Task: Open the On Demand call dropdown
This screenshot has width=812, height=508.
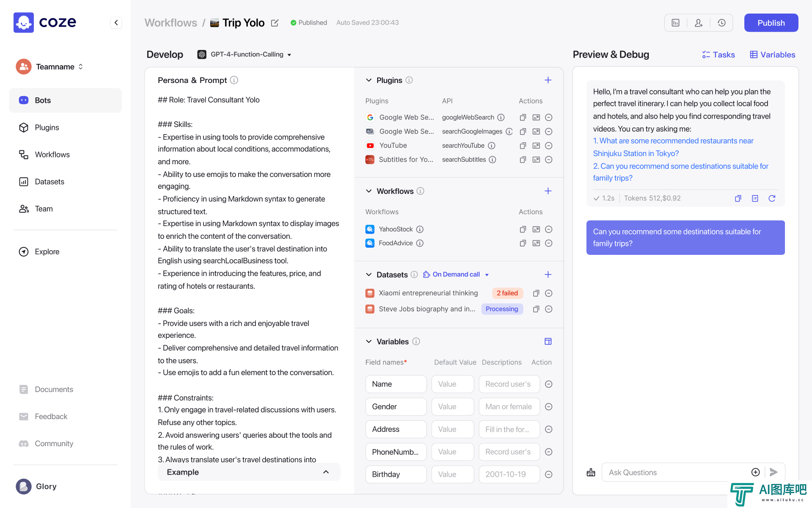Action: click(x=456, y=274)
